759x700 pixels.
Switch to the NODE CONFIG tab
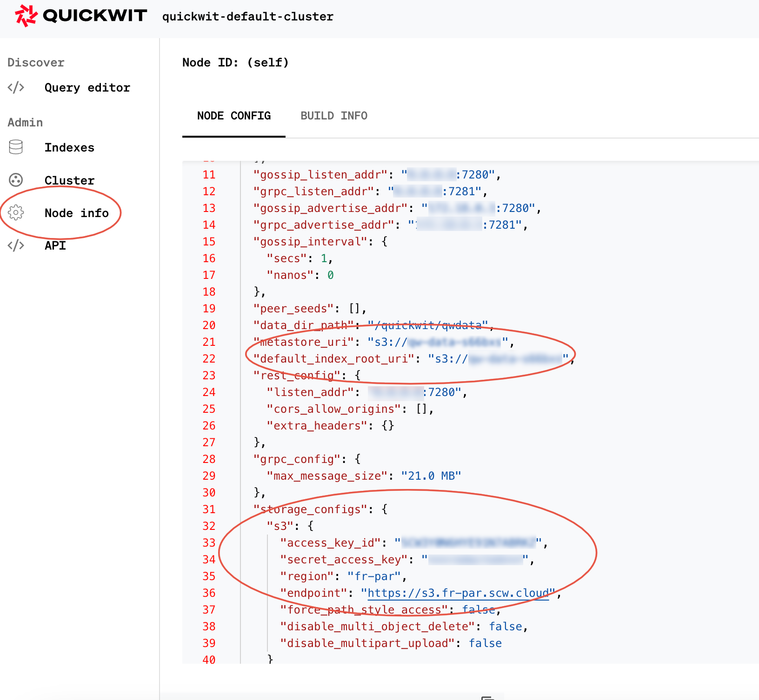coord(234,116)
